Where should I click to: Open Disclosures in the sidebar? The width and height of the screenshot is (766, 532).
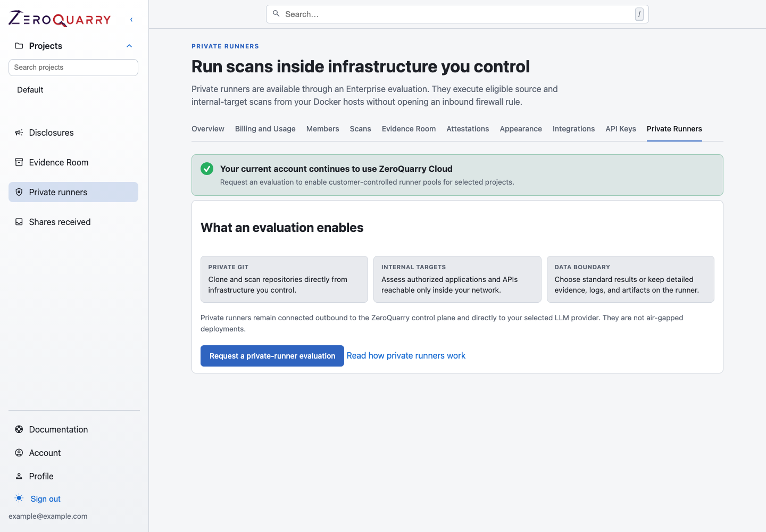(73, 132)
